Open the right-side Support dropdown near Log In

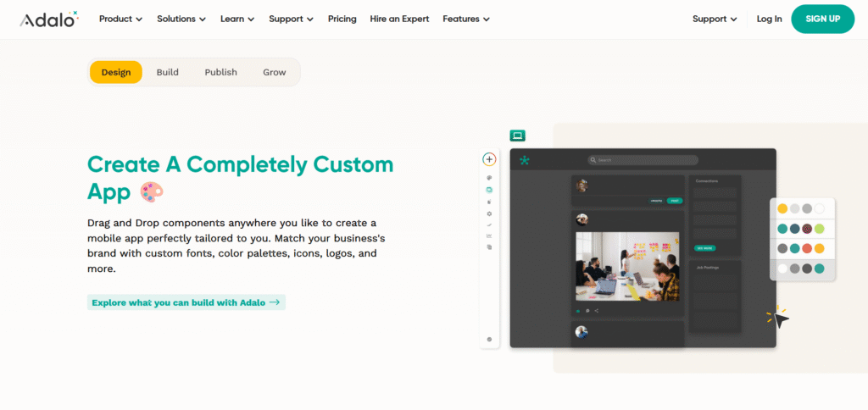click(714, 19)
